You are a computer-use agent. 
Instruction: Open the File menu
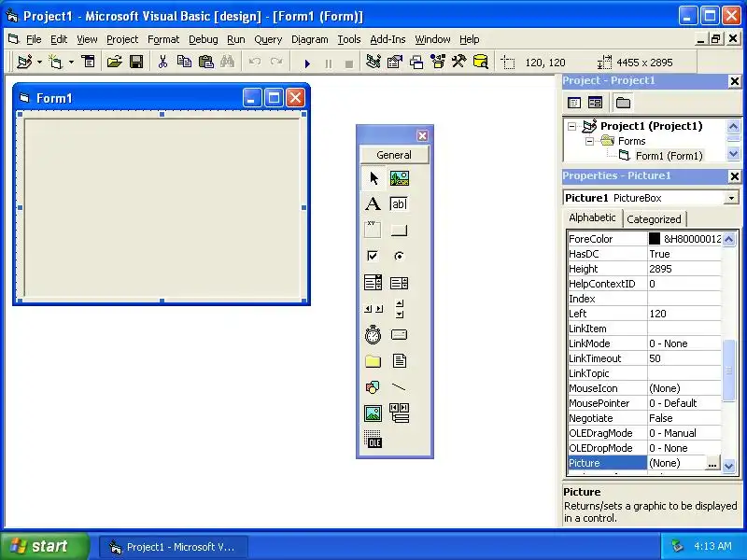pos(34,39)
